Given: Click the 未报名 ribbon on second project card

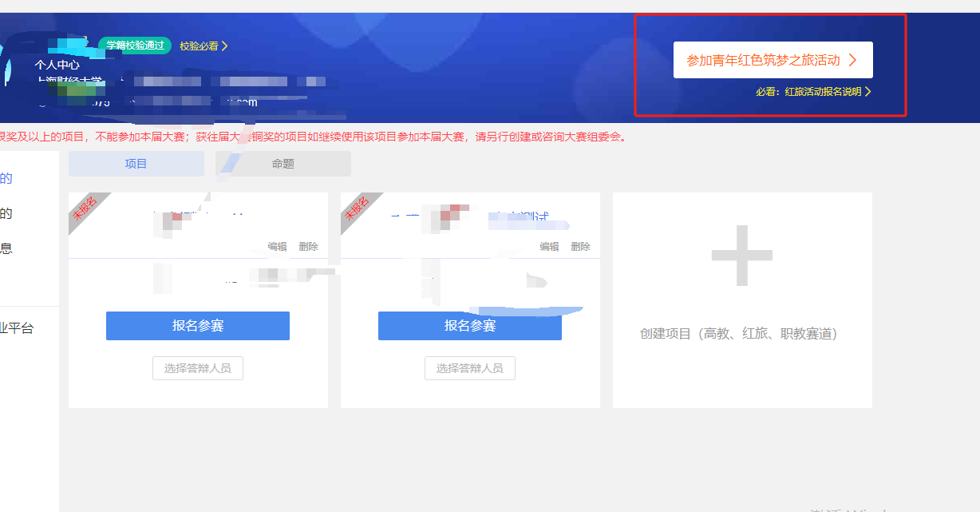Looking at the screenshot, I should click(357, 208).
